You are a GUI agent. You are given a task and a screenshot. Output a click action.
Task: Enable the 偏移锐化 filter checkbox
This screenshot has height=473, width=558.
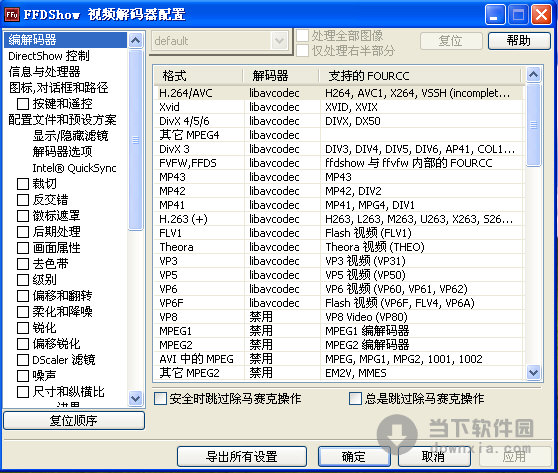pyautogui.click(x=23, y=344)
